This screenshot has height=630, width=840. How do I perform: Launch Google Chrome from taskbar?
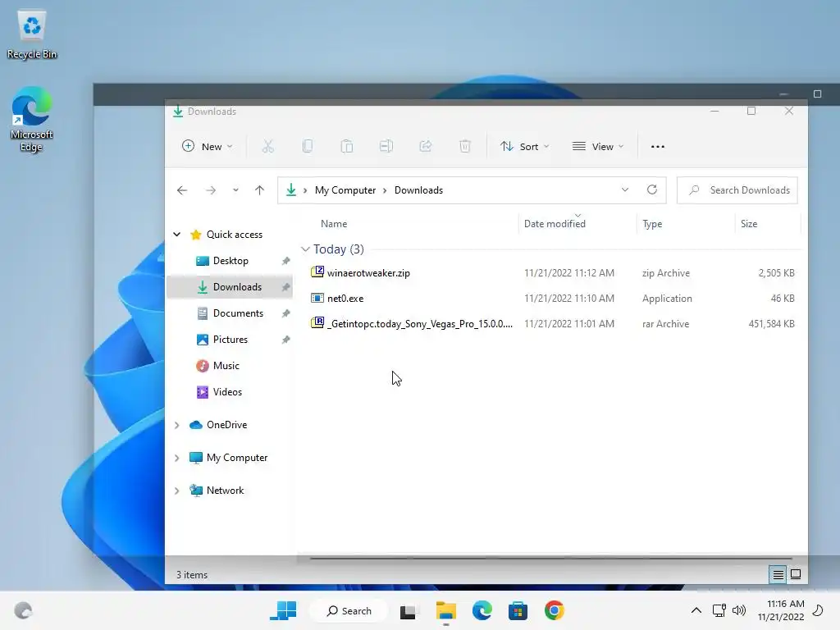tap(555, 610)
